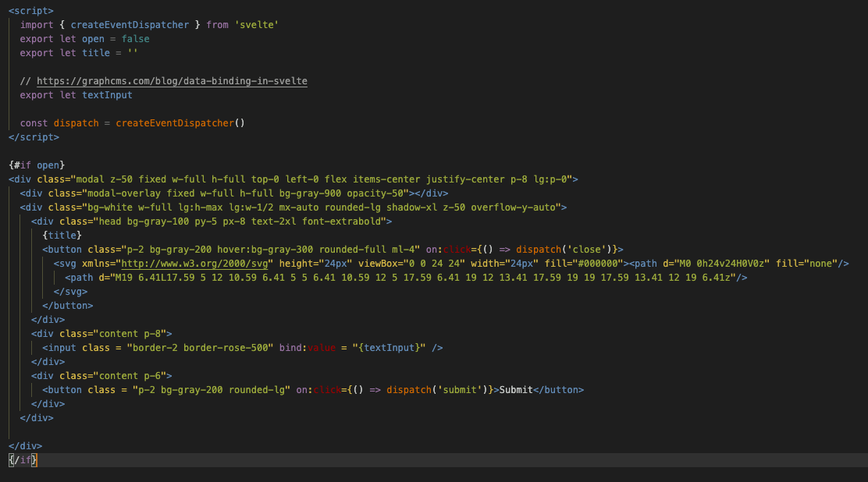
Task: Click the 'border-2 border-rose-500' class string
Action: (200, 348)
